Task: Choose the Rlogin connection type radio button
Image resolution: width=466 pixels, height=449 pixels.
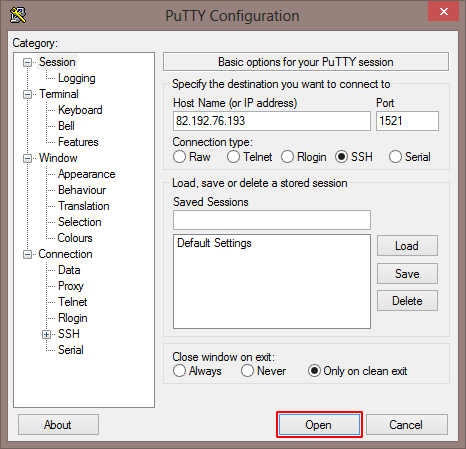Action: [x=287, y=157]
